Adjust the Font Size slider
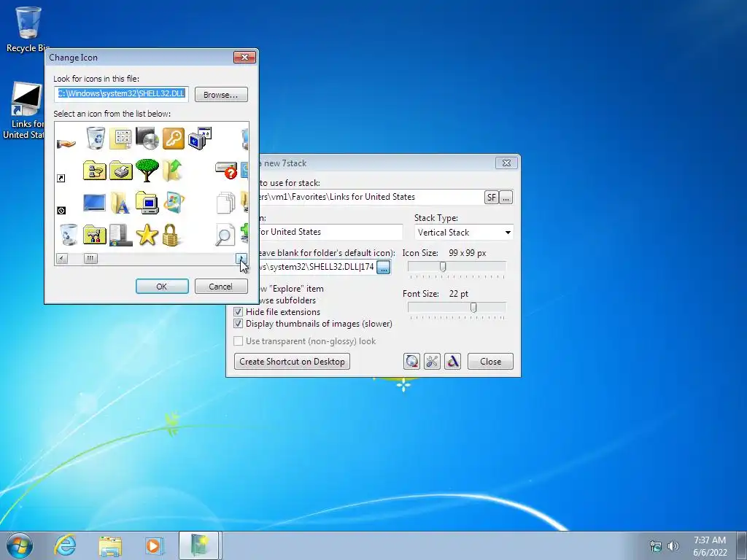 [x=473, y=307]
